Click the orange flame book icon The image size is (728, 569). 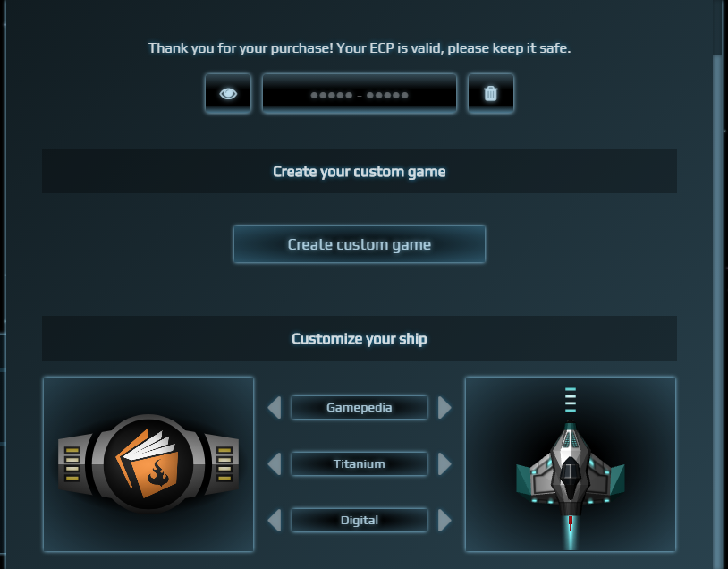point(148,463)
